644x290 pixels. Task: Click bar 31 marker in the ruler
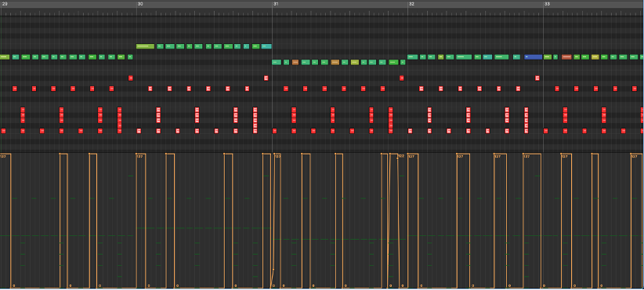click(x=276, y=4)
